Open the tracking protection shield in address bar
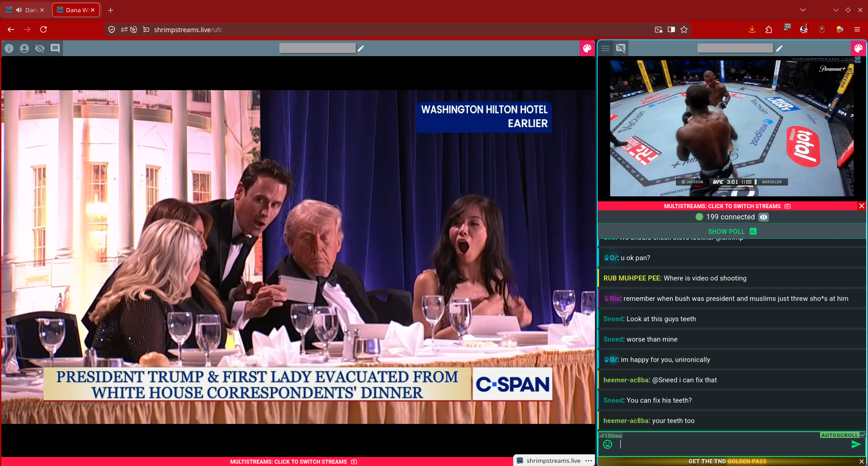The image size is (868, 466). pos(112,29)
